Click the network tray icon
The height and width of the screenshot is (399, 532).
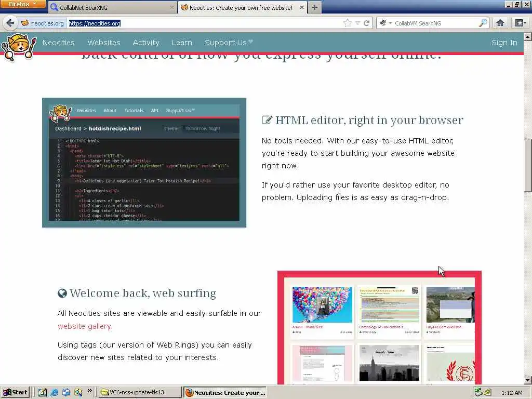pos(478,392)
